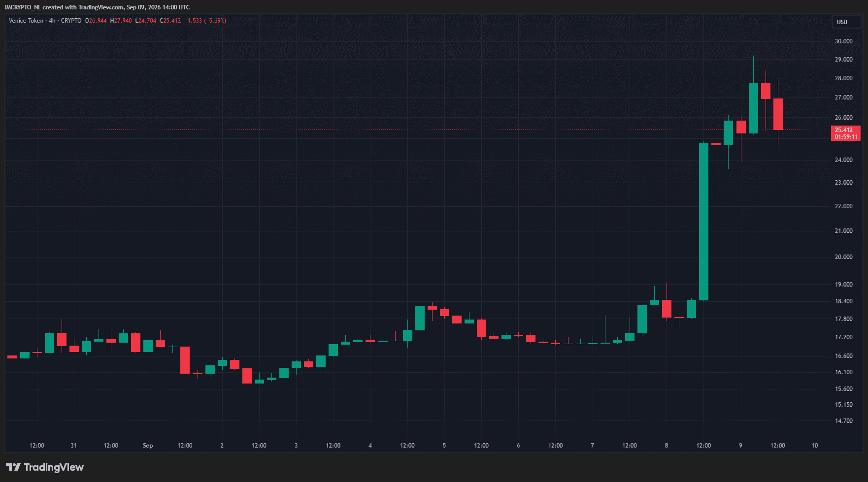Click the 16.100 price axis label
The height and width of the screenshot is (482, 868).
click(x=844, y=372)
